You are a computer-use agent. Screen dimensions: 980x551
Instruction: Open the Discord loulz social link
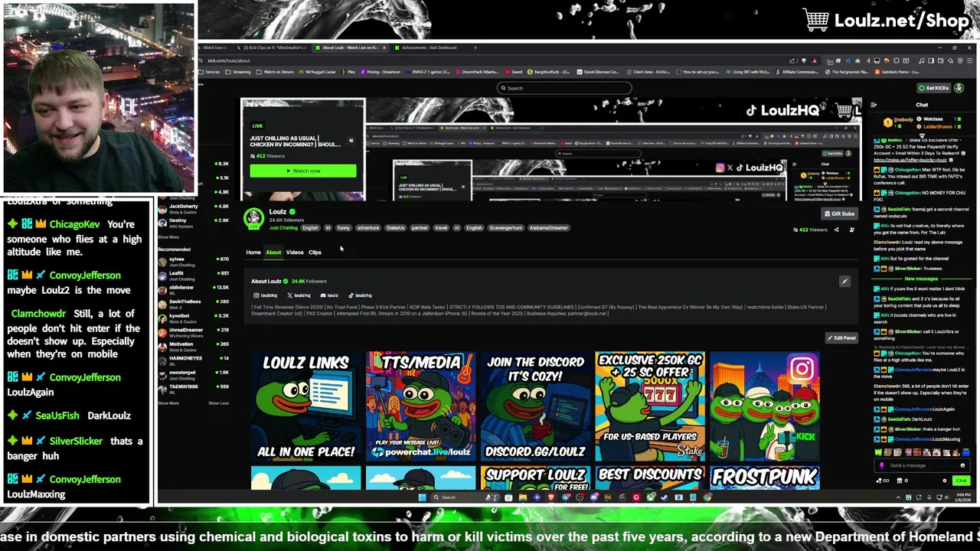click(x=330, y=295)
